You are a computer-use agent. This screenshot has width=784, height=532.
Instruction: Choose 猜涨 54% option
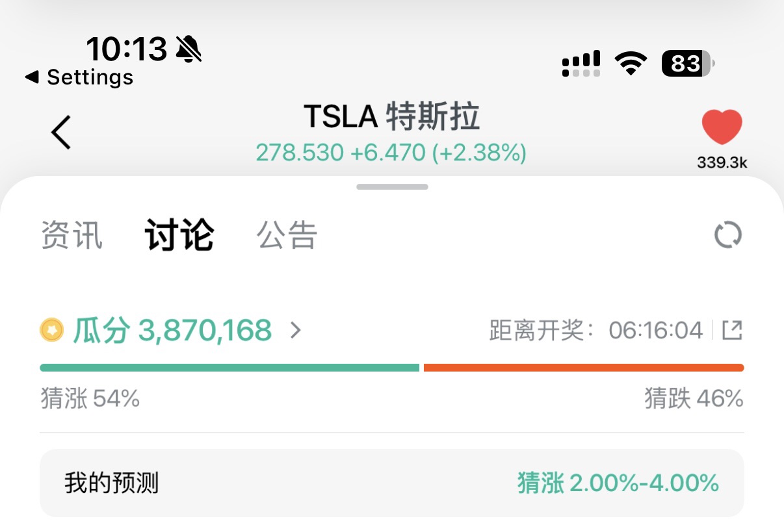pos(90,398)
